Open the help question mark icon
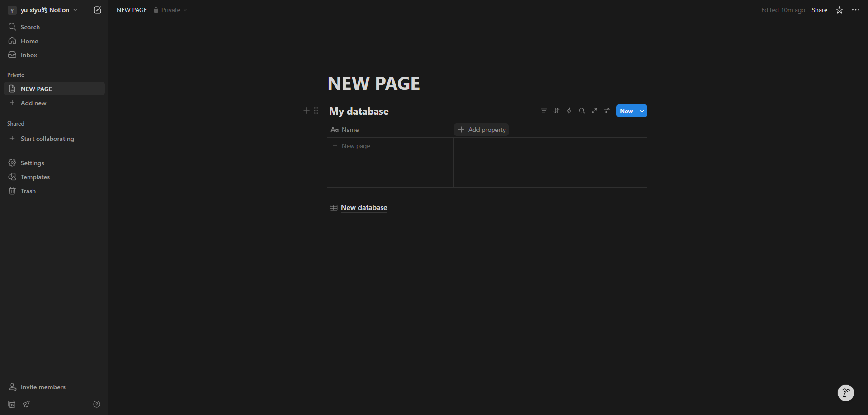The height and width of the screenshot is (415, 868). pos(97,404)
